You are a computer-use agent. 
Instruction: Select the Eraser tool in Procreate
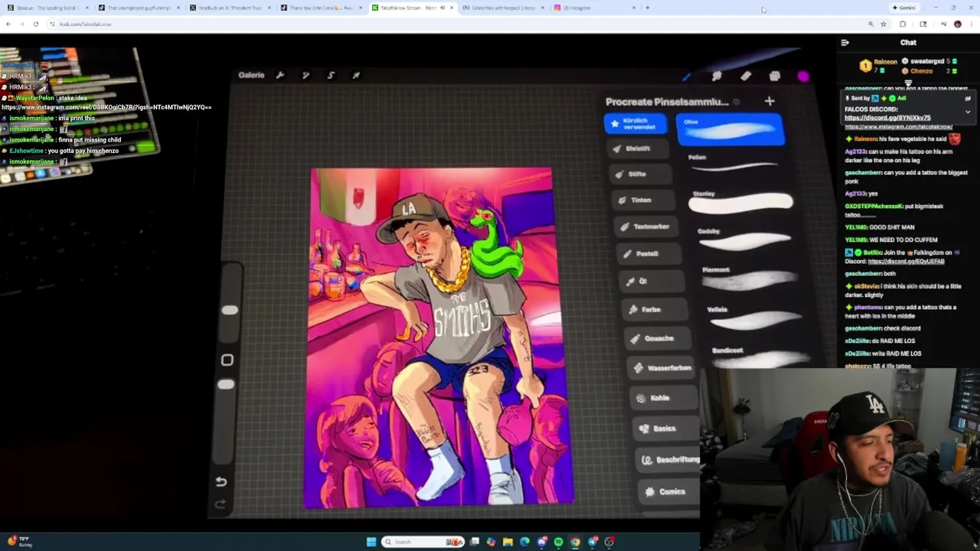(746, 76)
